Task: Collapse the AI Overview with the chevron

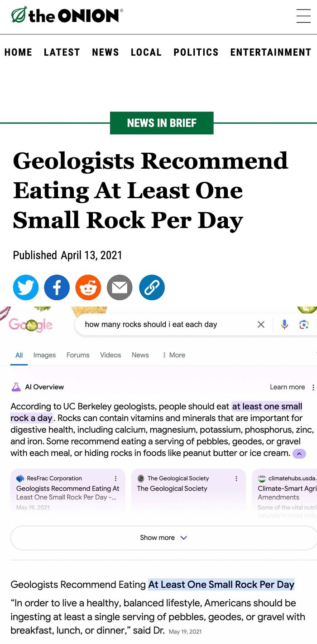Action: (299, 453)
